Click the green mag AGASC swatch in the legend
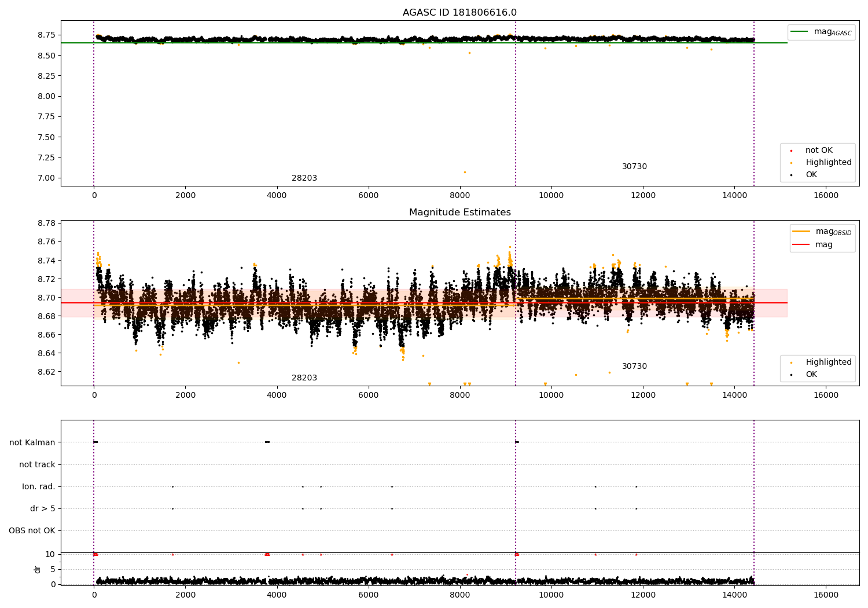This screenshot has width=868, height=608. [x=800, y=32]
